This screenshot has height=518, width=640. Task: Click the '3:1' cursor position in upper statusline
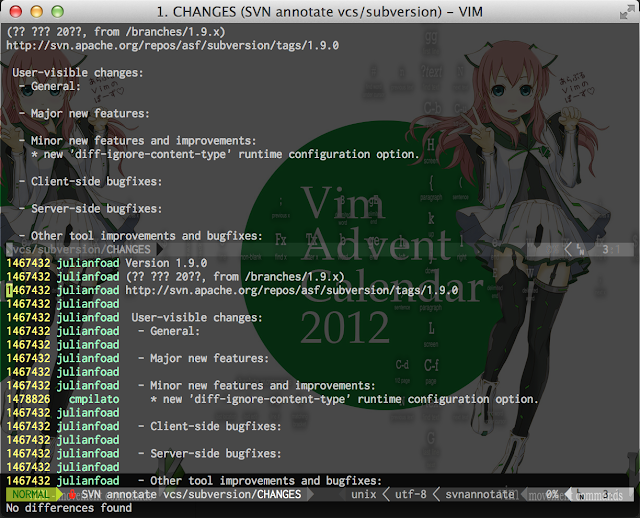pos(611,249)
